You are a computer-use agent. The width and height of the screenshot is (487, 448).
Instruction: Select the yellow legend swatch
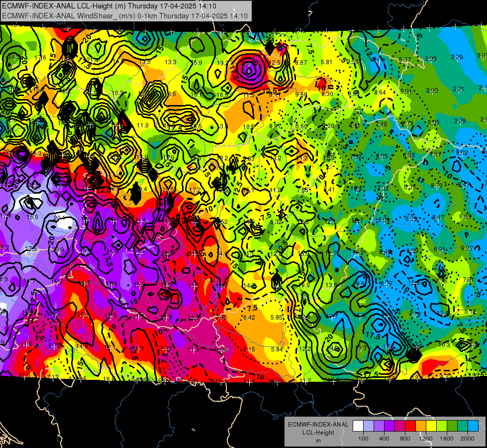click(x=431, y=426)
